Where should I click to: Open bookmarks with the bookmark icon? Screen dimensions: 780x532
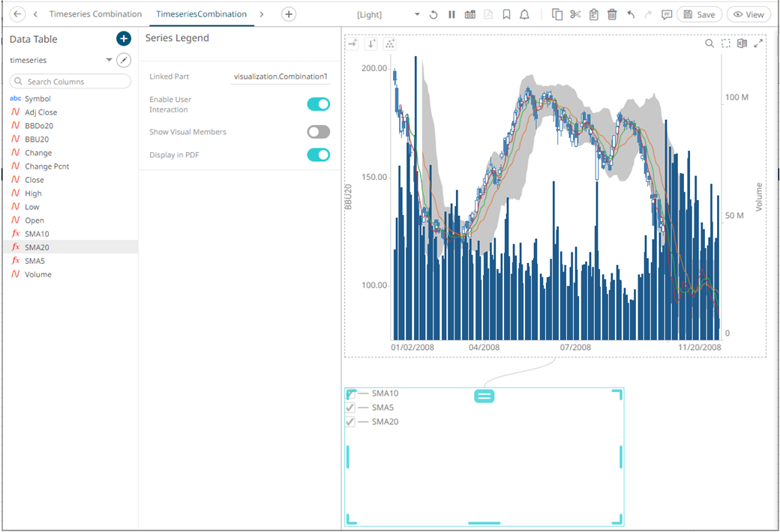tap(507, 14)
